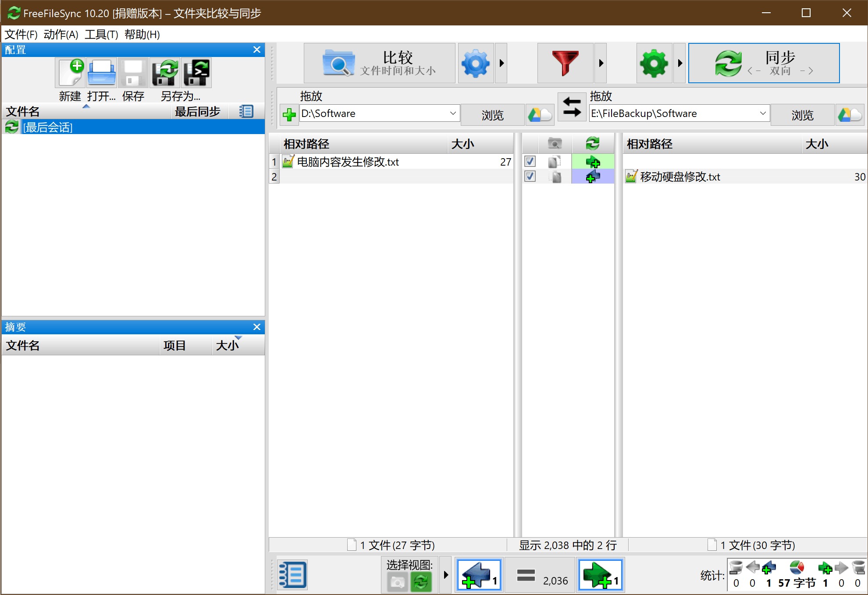This screenshot has height=595, width=868.
Task: Open D:\Software path dropdown
Action: click(453, 113)
